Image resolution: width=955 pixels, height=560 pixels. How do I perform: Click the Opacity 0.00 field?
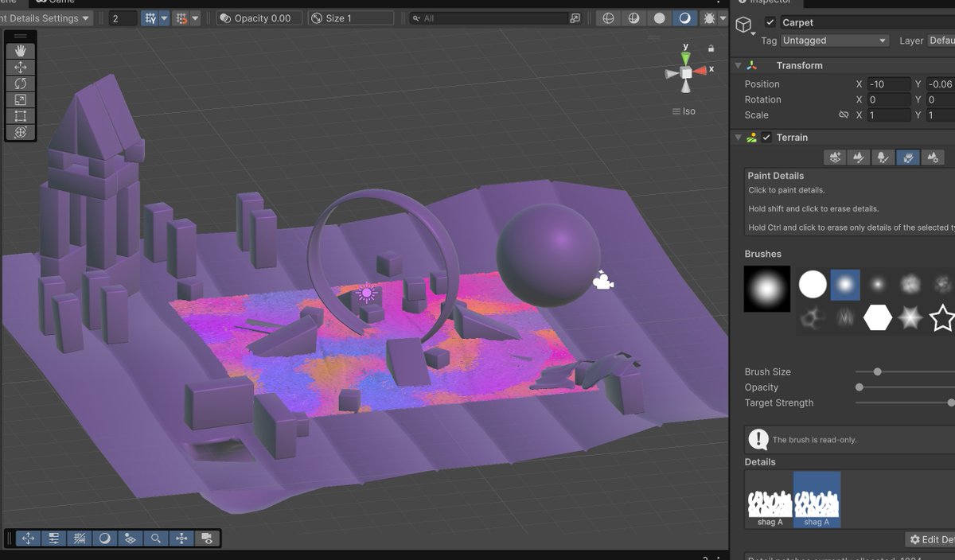259,17
